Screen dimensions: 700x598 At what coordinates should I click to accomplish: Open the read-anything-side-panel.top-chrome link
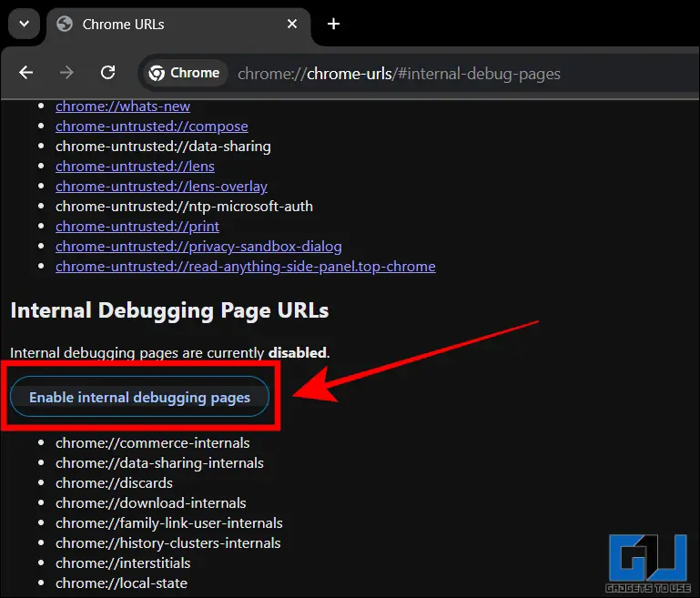click(245, 266)
